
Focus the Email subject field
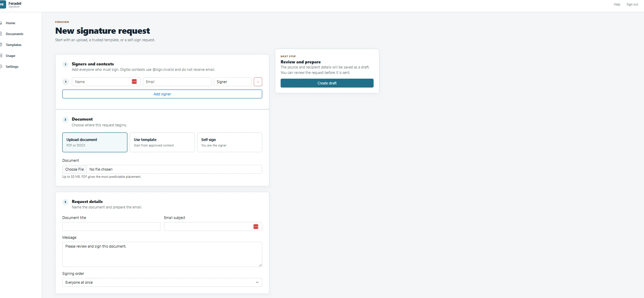(213, 226)
